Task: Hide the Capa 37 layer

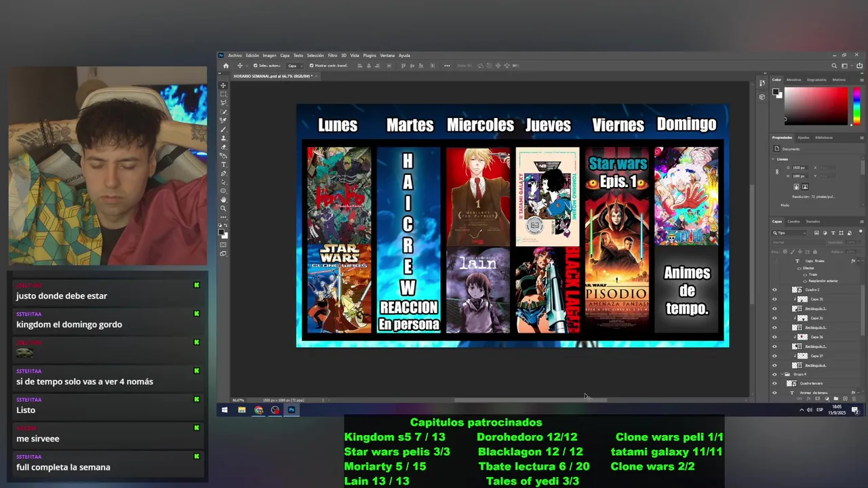Action: pos(774,356)
